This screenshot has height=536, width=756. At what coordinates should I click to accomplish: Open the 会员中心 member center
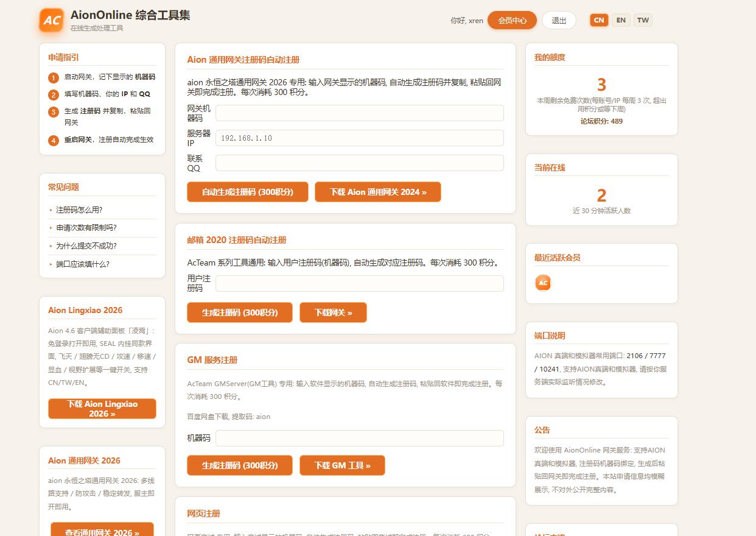tap(512, 20)
